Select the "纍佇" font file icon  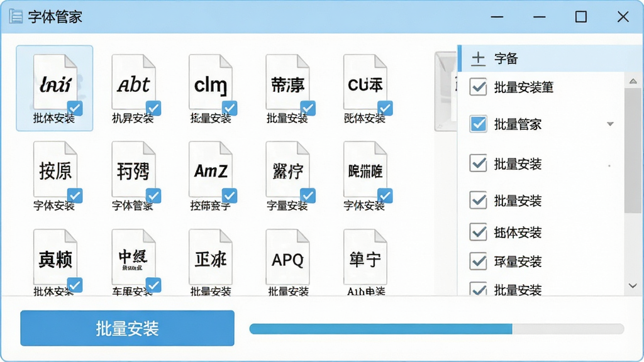(287, 169)
